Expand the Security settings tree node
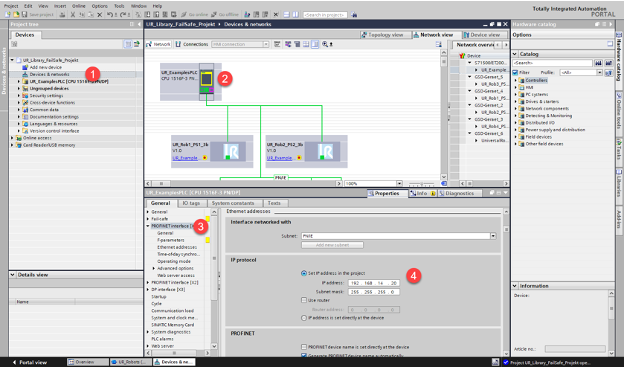 (x=19, y=95)
